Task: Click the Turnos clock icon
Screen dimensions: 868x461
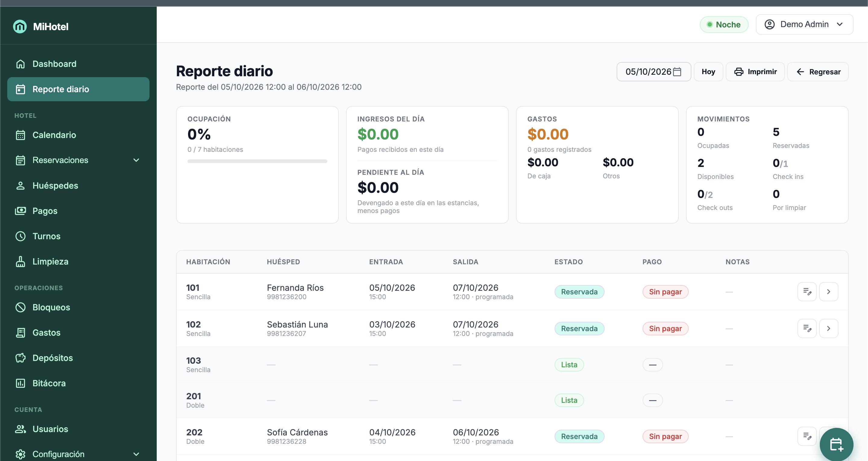Action: [x=20, y=236]
